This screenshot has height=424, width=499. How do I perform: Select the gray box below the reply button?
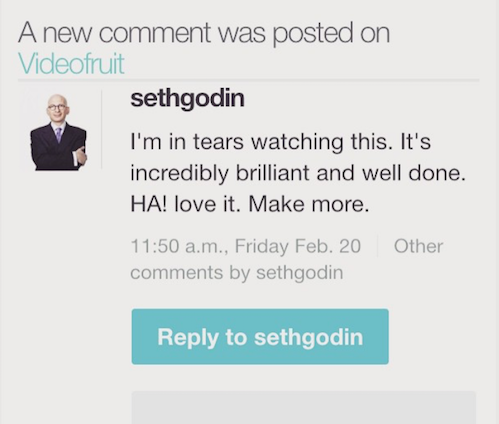(x=304, y=407)
